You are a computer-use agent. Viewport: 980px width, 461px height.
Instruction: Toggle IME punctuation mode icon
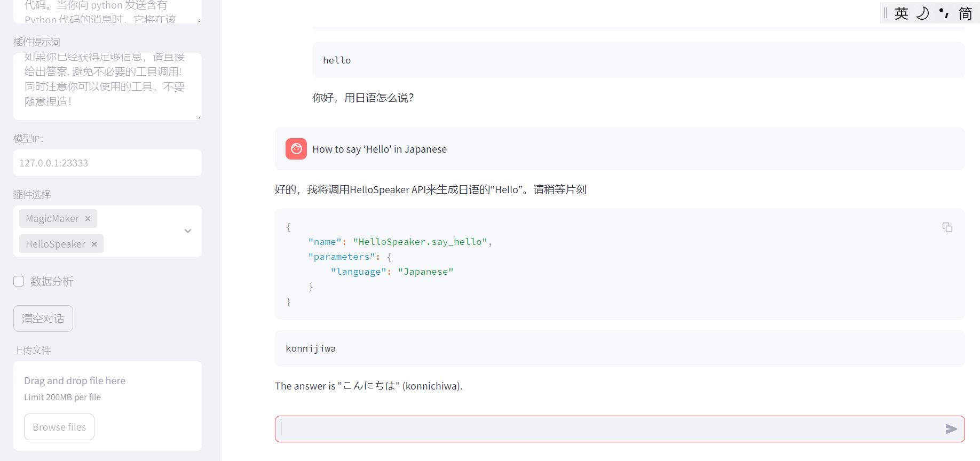tap(944, 13)
